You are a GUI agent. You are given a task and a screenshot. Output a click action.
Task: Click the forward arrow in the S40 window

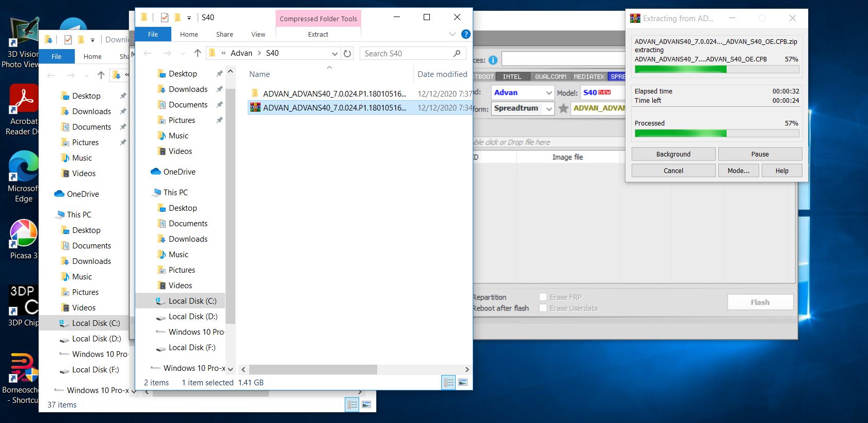[167, 53]
